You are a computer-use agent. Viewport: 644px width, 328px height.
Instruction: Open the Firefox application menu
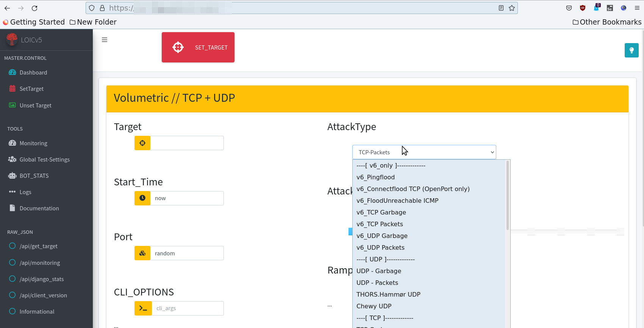click(637, 8)
